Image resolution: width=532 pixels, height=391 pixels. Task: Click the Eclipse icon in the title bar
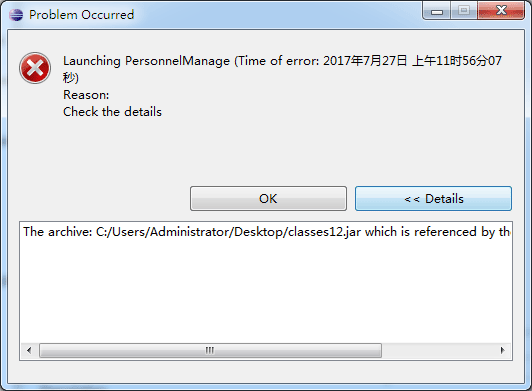pos(16,15)
